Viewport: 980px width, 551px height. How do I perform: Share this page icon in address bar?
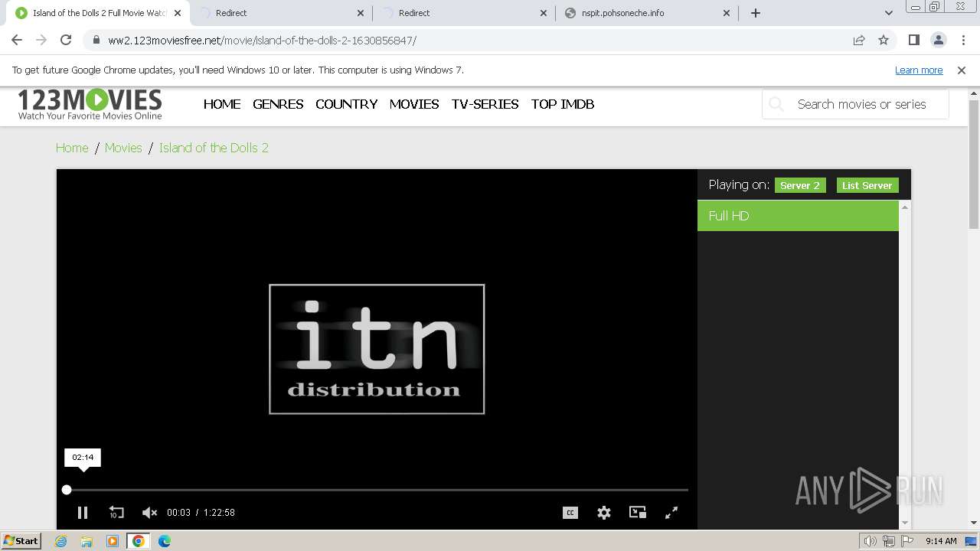click(859, 40)
